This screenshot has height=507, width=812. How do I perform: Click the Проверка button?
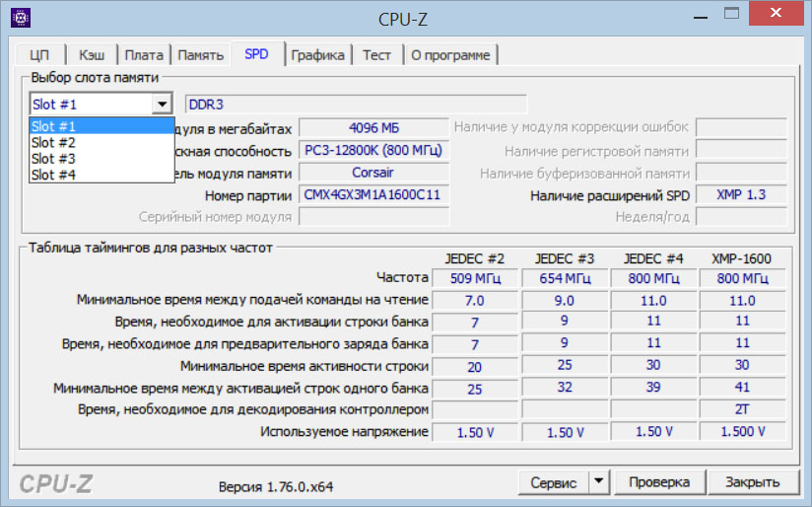tap(659, 482)
